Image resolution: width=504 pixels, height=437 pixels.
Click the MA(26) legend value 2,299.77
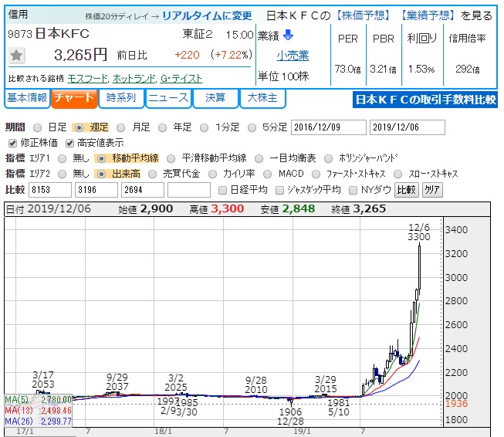[56, 421]
